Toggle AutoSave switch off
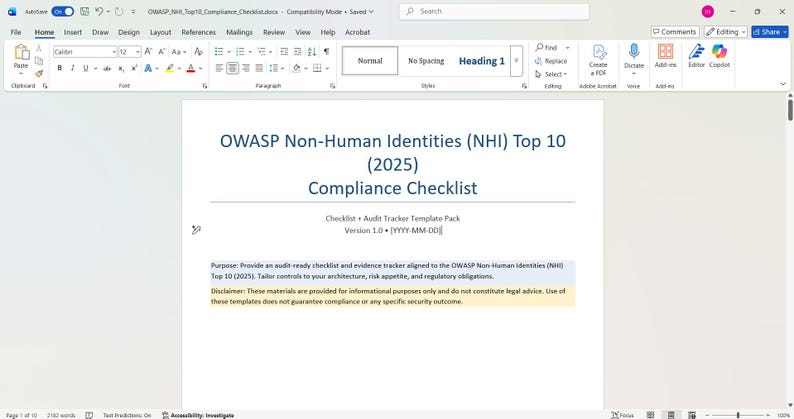794x419 pixels. click(x=63, y=11)
